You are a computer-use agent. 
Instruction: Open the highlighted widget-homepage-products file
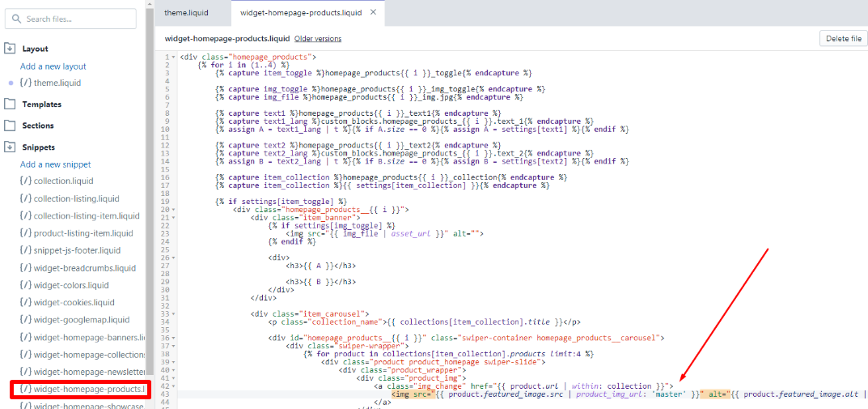click(79, 390)
